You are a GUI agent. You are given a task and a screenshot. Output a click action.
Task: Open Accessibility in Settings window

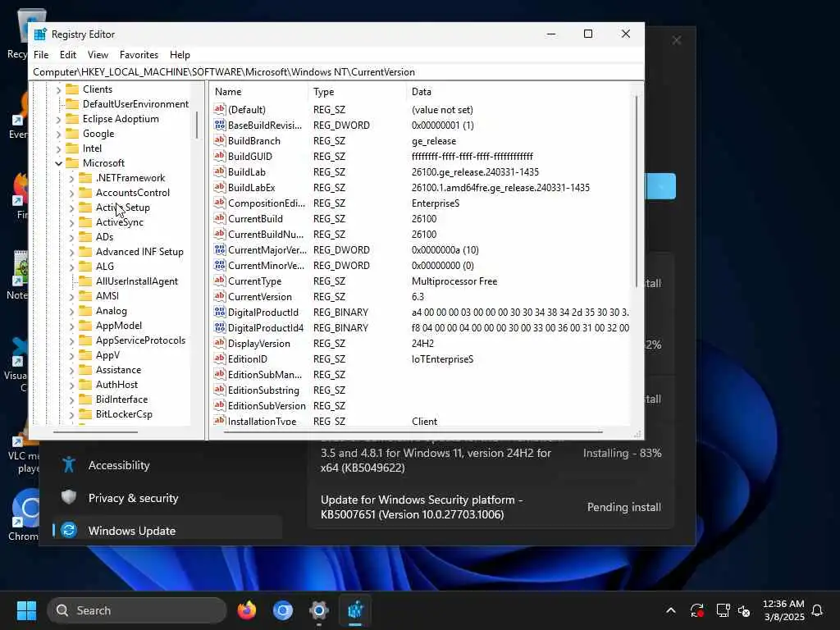tap(119, 465)
